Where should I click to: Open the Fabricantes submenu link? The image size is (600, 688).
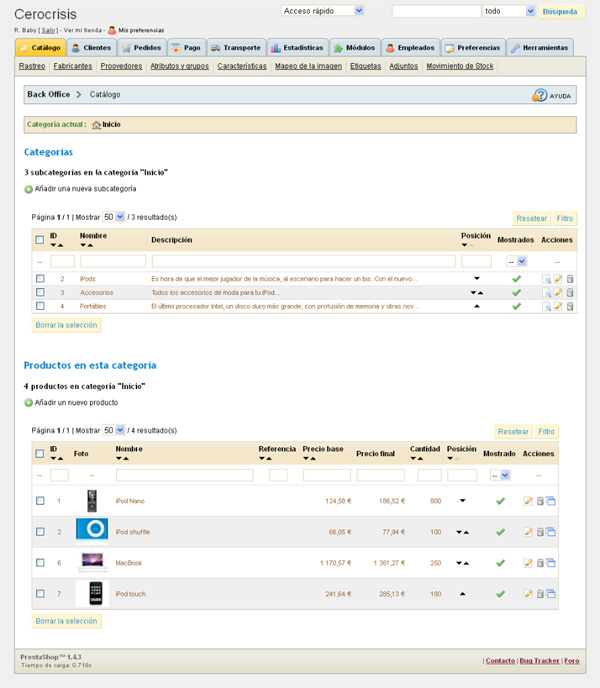73,66
